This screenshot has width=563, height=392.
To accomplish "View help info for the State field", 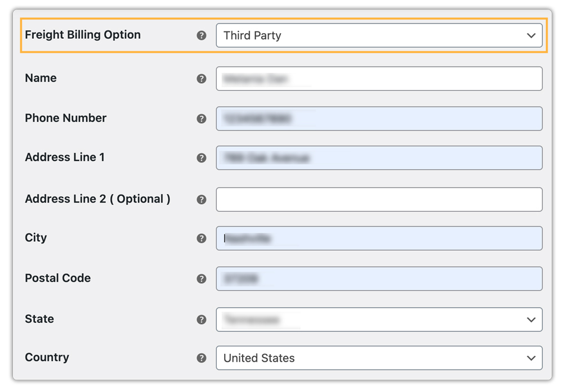I will (202, 319).
